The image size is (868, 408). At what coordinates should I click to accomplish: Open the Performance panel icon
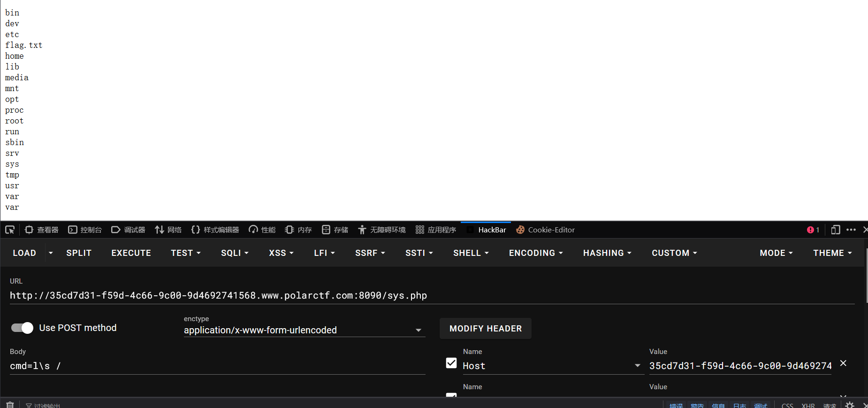pos(253,230)
